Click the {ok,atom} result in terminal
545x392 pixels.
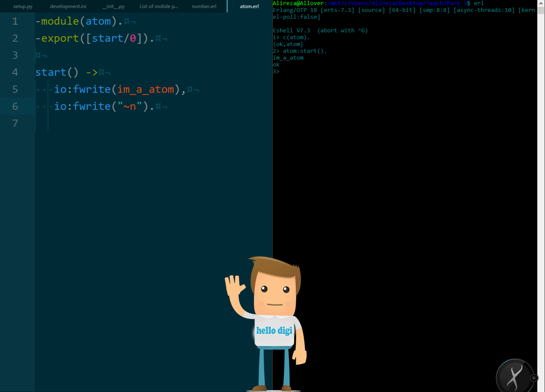pos(288,44)
